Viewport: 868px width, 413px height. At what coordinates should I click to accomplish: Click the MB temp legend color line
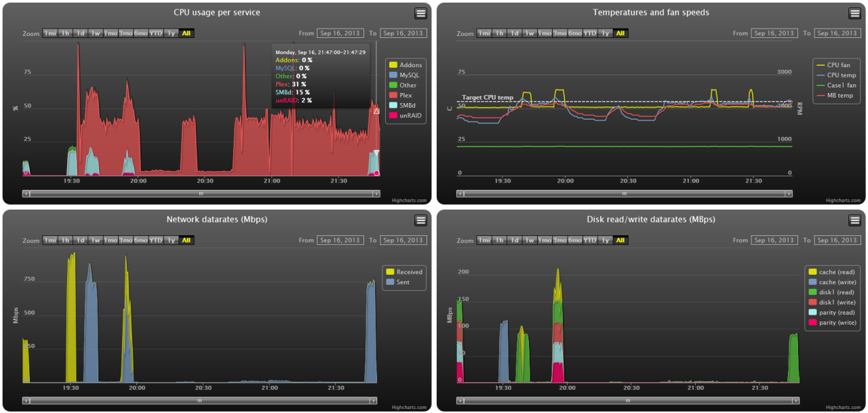[x=821, y=96]
